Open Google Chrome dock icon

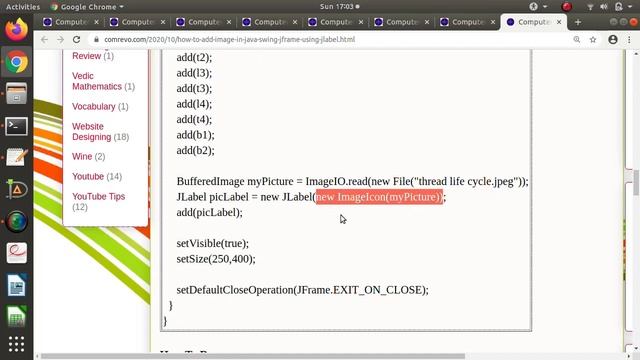pyautogui.click(x=16, y=62)
